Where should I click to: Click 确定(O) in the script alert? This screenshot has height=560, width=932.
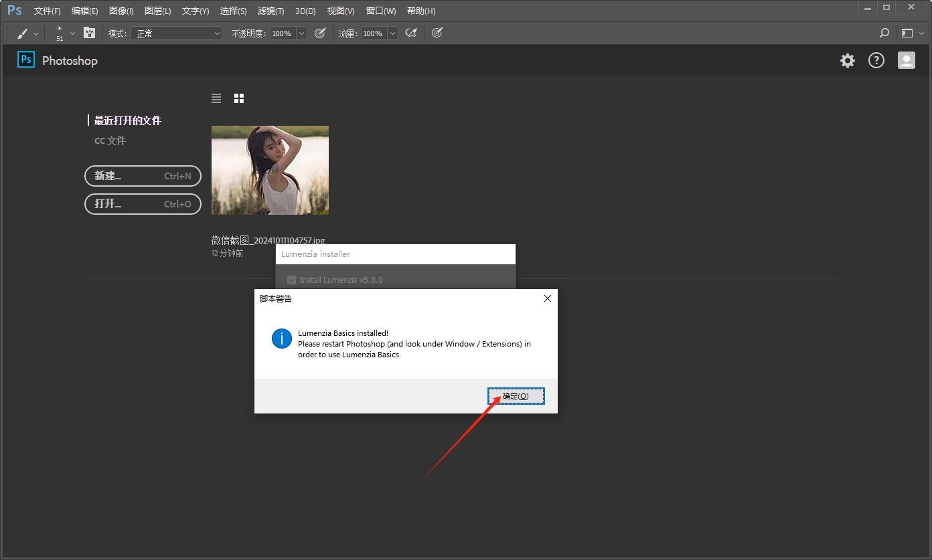[x=516, y=396]
